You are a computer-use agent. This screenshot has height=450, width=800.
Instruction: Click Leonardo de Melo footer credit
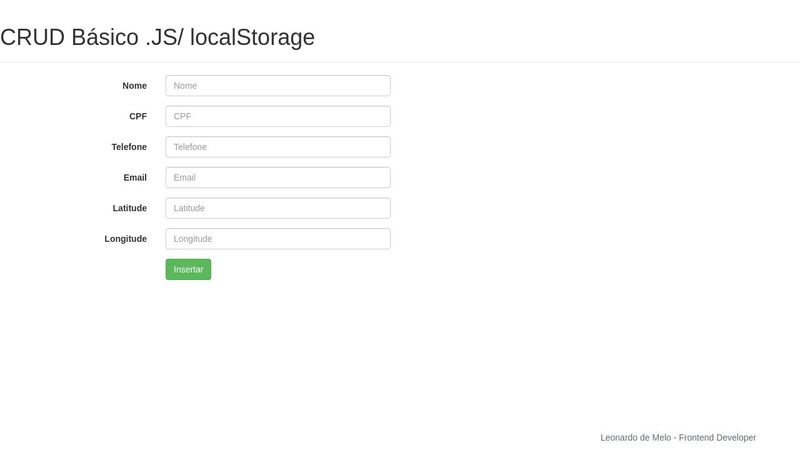678,438
